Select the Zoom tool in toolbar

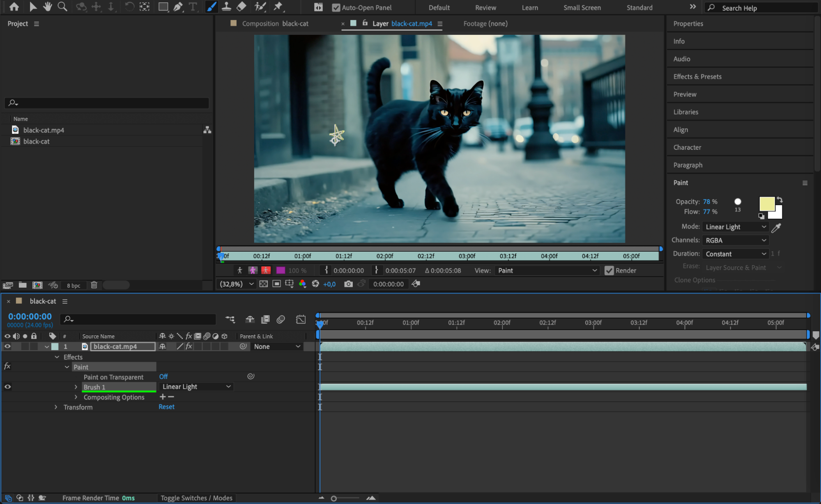(62, 7)
